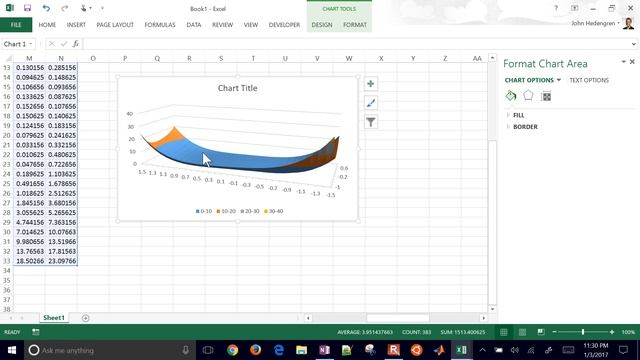Click the vertical scrollbar down arrow
This screenshot has width=640, height=360.
492,309
